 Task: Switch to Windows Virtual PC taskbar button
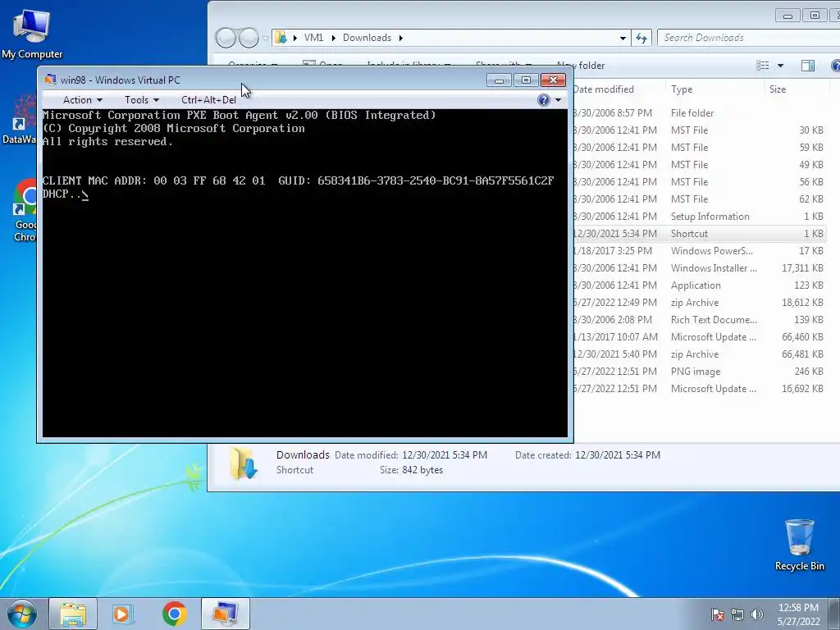[x=225, y=614]
